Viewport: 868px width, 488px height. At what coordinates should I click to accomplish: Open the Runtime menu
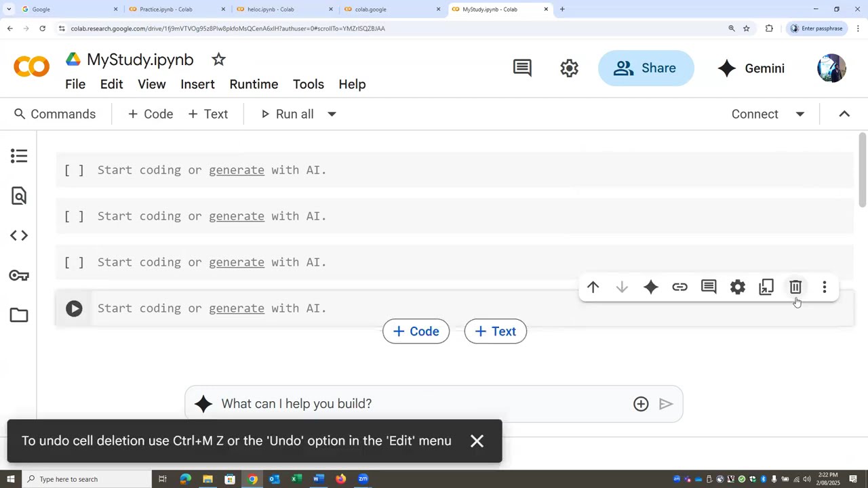(254, 84)
